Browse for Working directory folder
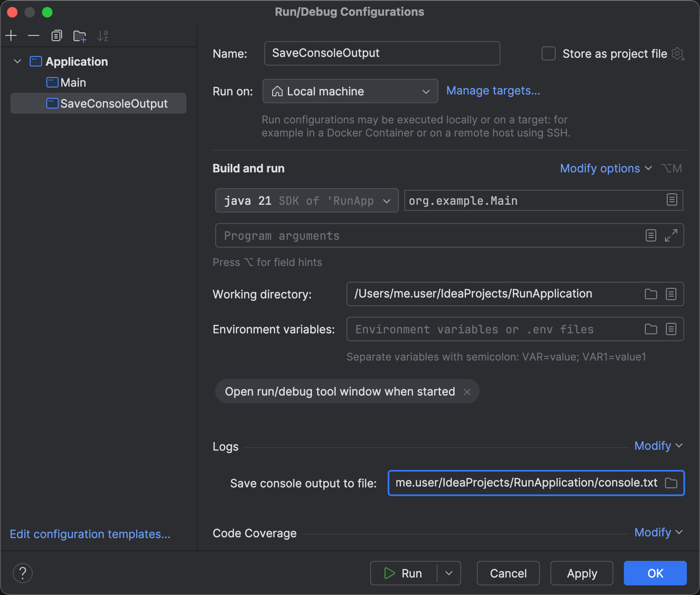Viewport: 700px width, 595px height. (651, 294)
